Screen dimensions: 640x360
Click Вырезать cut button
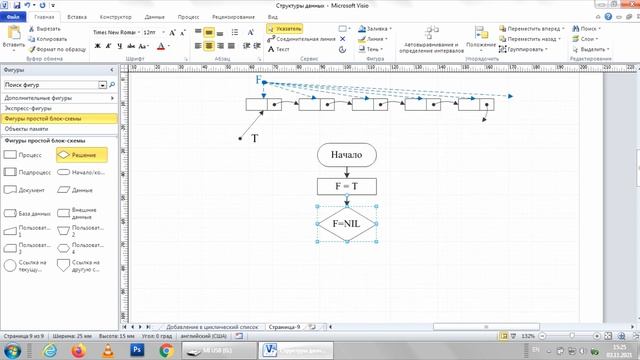[x=44, y=29]
